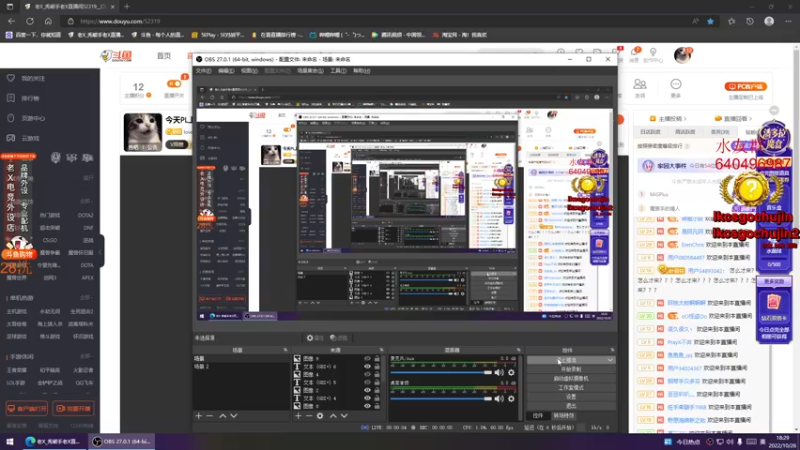Viewport: 800px width, 450px height.
Task: Switch the 直播开关 toggle on the Douyu page
Action: (x=174, y=84)
